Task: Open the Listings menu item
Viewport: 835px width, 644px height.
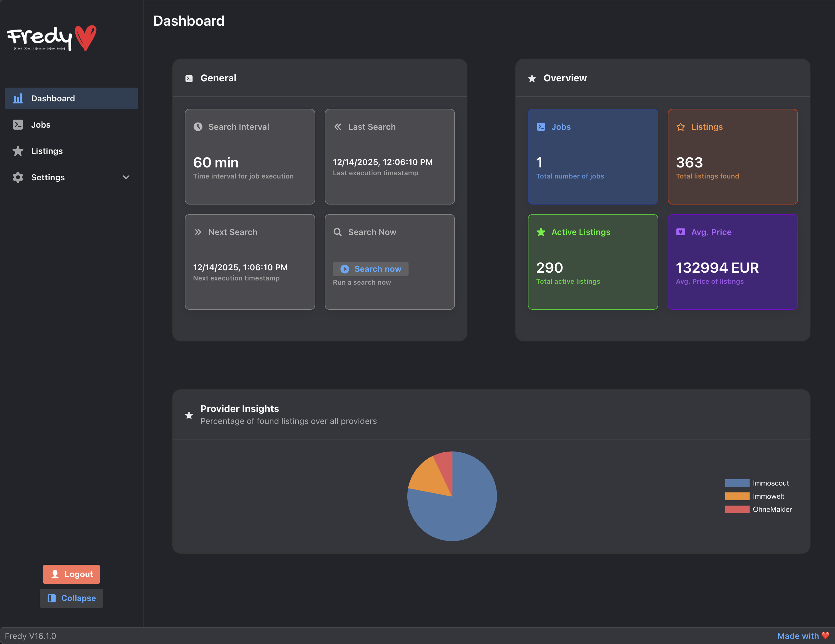Action: tap(71, 151)
